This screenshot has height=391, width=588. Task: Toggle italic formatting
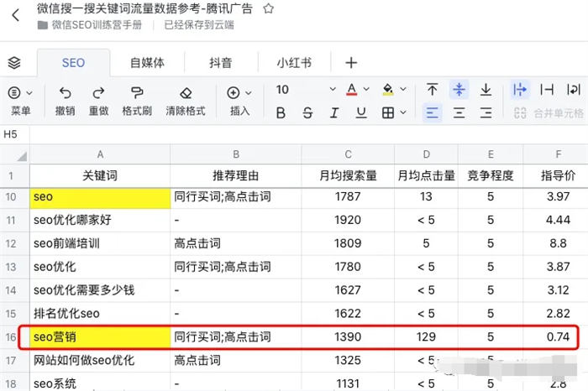point(308,113)
